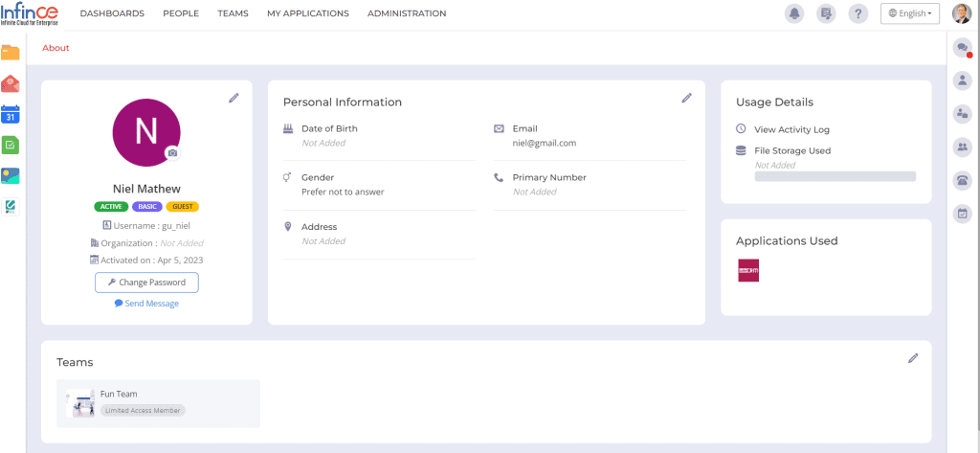The height and width of the screenshot is (453, 980).
Task: Open the Calendar app icon showing 31
Action: pyautogui.click(x=11, y=114)
